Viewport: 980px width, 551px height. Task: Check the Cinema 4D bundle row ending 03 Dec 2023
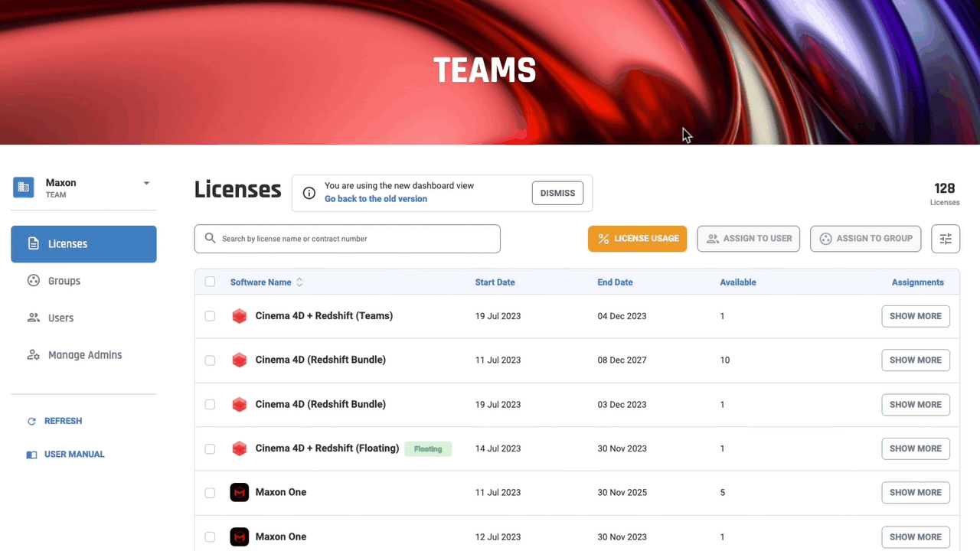[210, 405]
